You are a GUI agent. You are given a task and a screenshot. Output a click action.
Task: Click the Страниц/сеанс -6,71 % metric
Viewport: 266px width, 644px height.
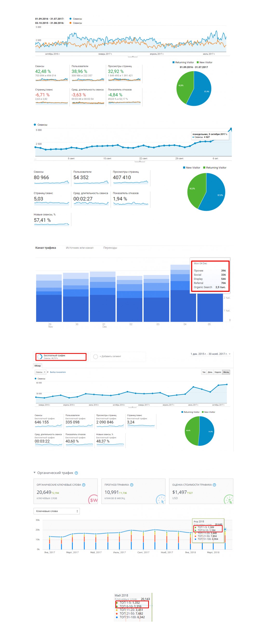point(51,97)
